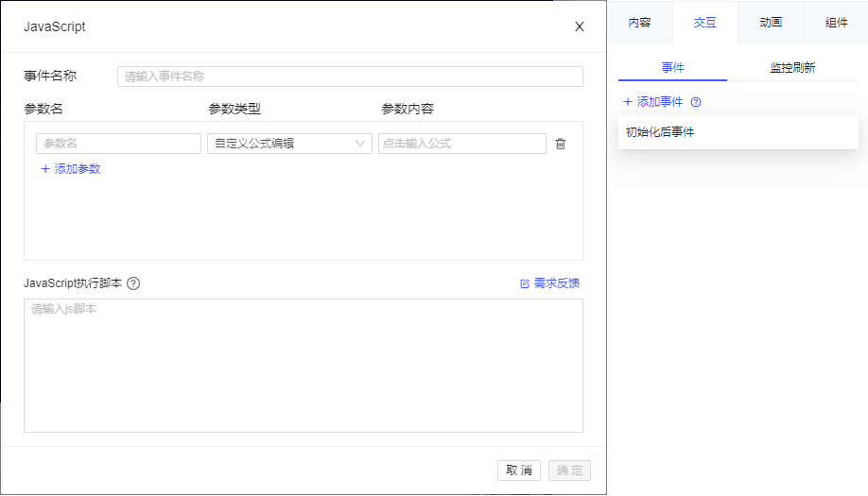868x496 pixels.
Task: Click the 点击输入公式 formula field
Action: [461, 144]
